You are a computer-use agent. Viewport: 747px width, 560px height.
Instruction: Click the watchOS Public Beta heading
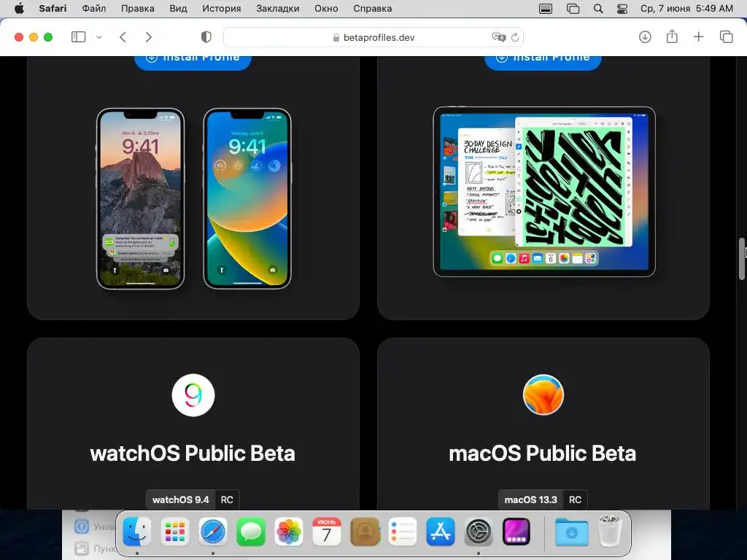193,454
